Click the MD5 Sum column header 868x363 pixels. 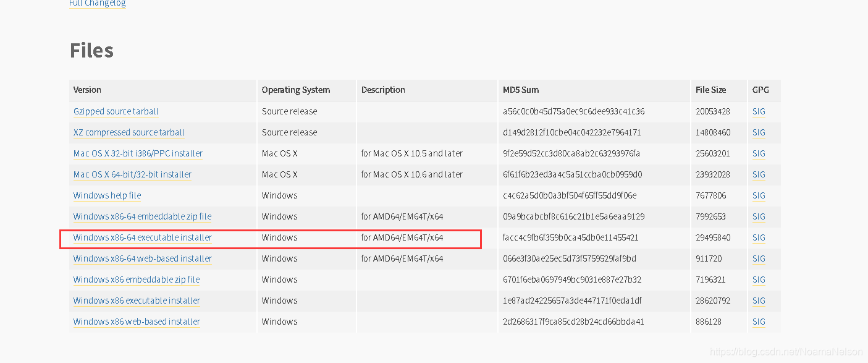521,90
